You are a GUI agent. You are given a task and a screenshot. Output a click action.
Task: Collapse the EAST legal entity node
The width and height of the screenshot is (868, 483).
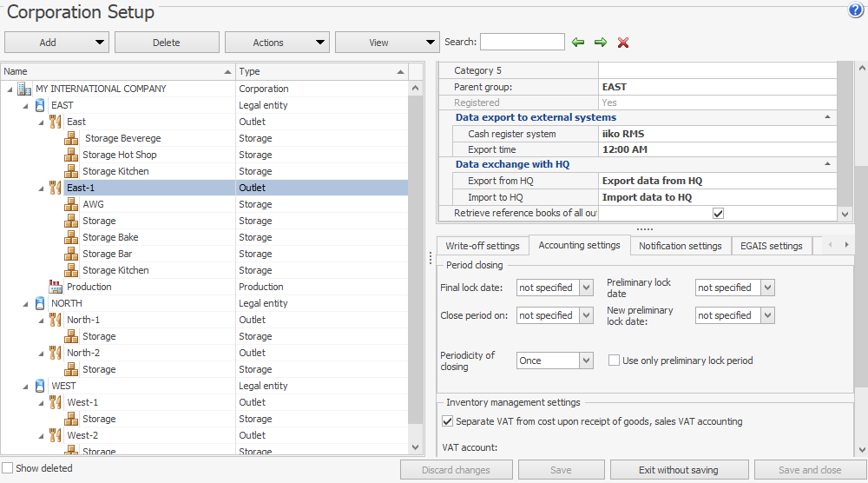(25, 105)
